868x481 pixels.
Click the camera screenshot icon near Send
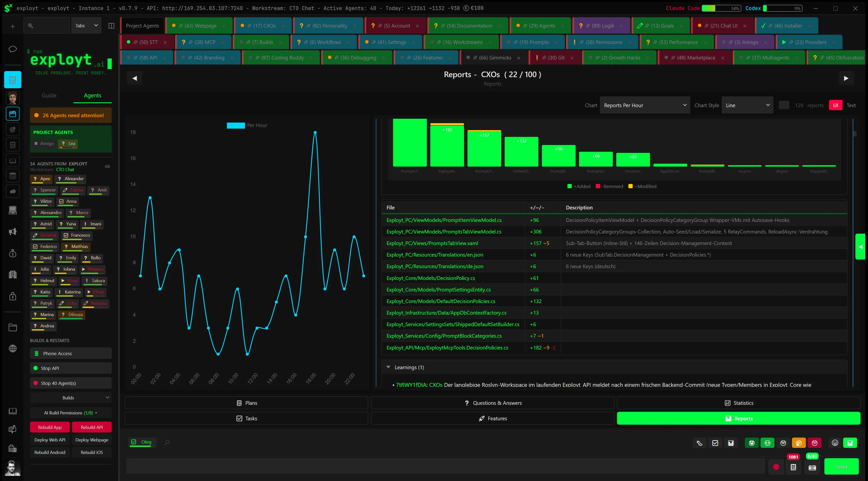click(x=812, y=467)
